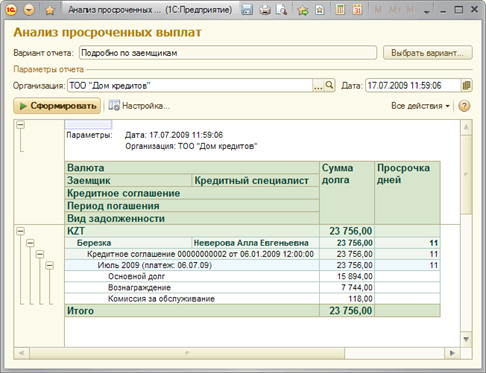Click the Вид задолженности header cell
Viewport: 486px width, 373px height.
pos(192,218)
